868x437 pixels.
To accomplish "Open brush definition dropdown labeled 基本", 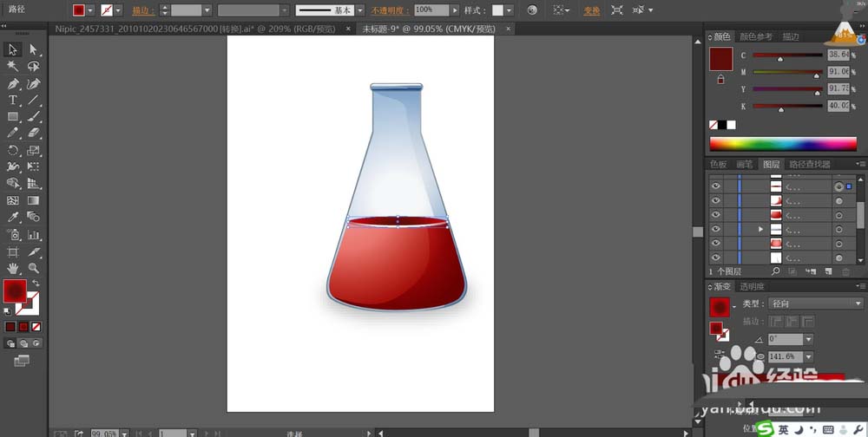I will coord(360,10).
